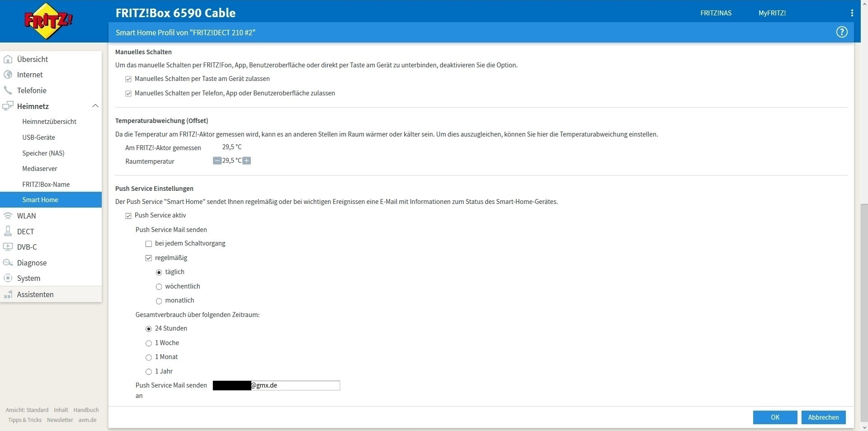Click the Assistenten wizard icon
The height and width of the screenshot is (431, 868).
point(8,294)
